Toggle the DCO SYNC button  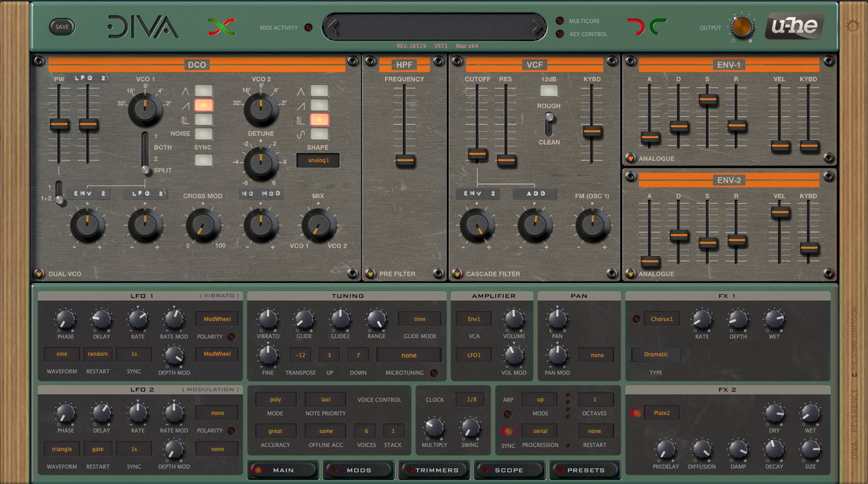point(204,160)
